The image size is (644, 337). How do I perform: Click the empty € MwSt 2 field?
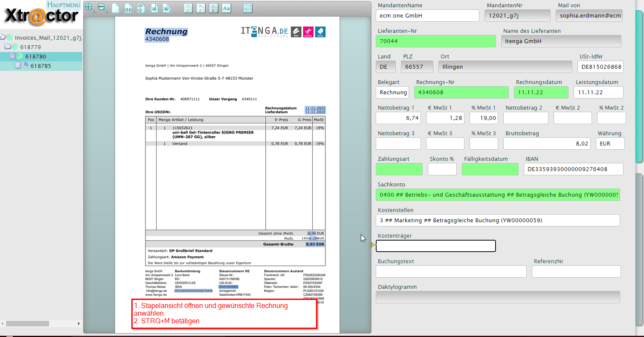573,118
